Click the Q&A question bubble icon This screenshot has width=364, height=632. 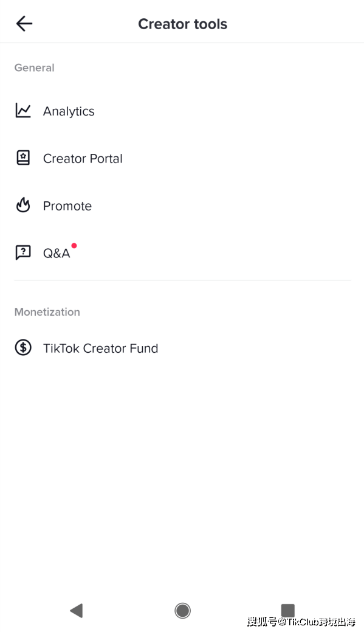point(23,252)
